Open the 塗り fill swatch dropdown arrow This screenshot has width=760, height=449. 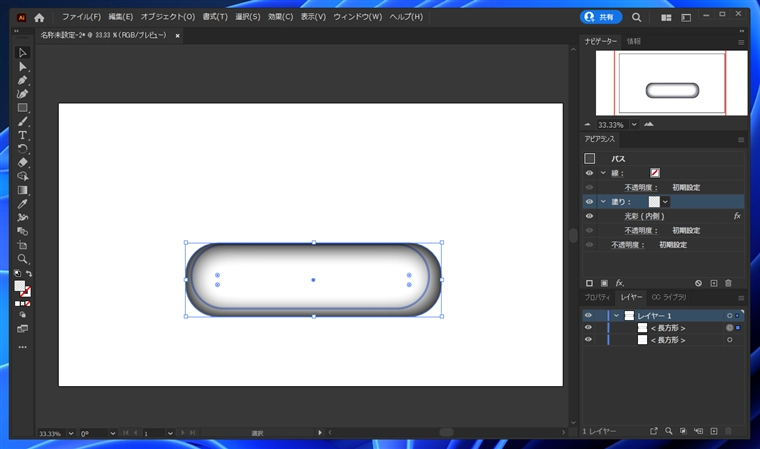(x=665, y=202)
